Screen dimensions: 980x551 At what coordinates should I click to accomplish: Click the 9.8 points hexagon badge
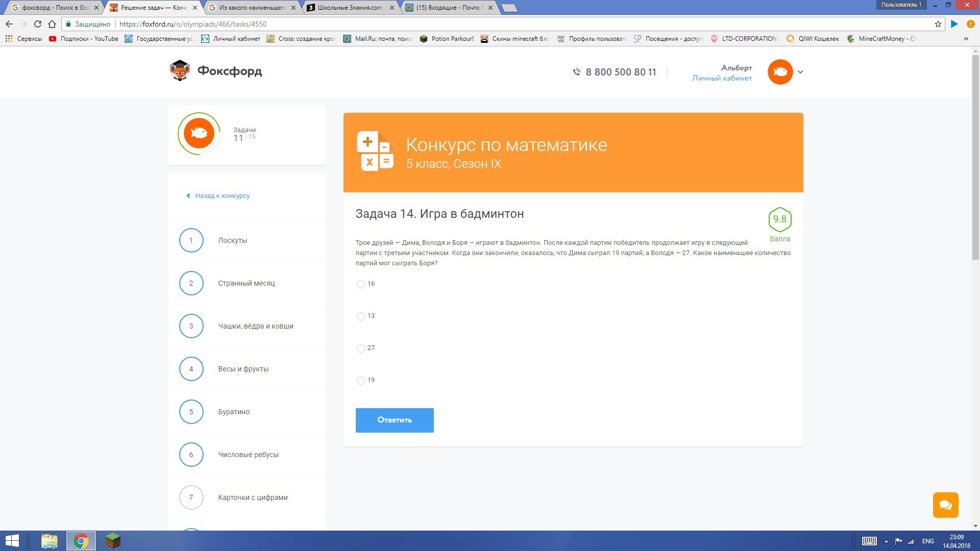coord(779,219)
